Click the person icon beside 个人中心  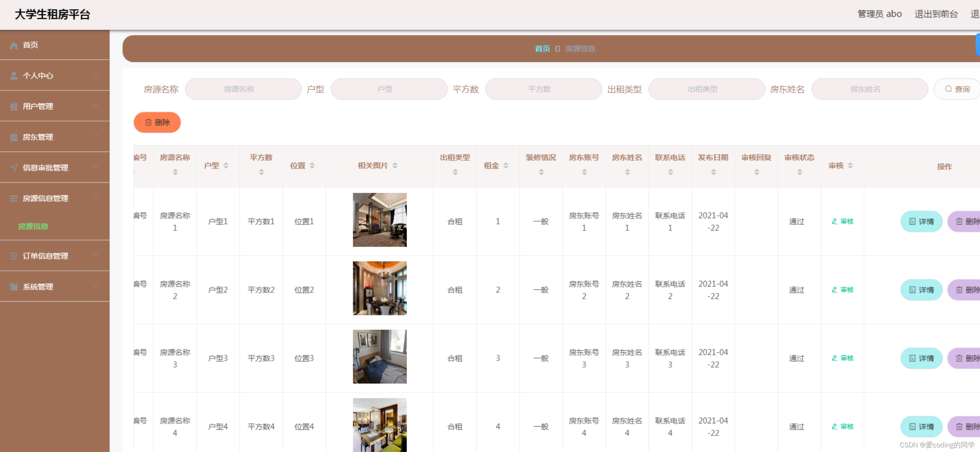tap(14, 76)
